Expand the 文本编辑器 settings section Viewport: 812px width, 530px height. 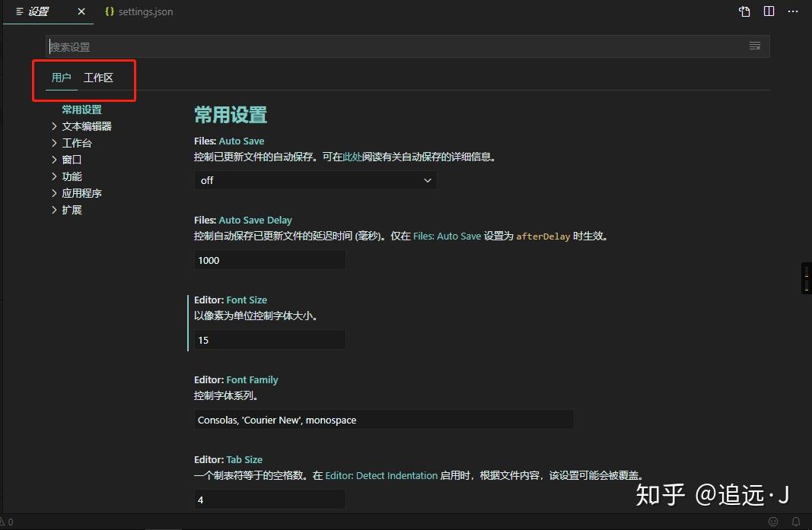tap(89, 125)
